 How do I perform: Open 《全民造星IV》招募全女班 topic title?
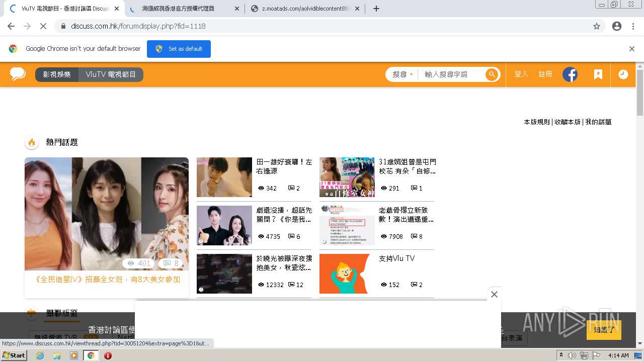tap(107, 280)
